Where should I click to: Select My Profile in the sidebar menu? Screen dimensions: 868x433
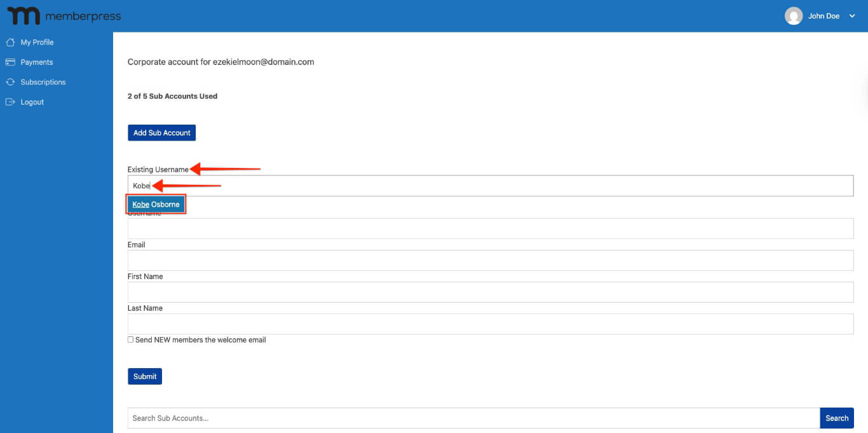coord(37,41)
